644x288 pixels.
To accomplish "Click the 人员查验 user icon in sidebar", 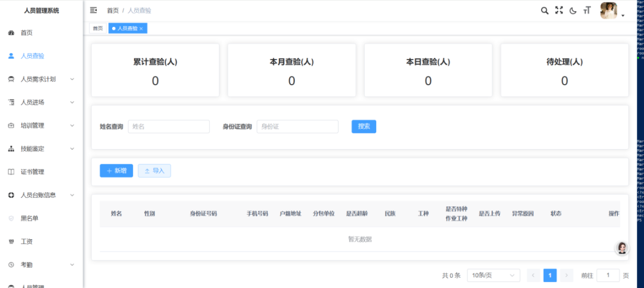I will point(11,56).
